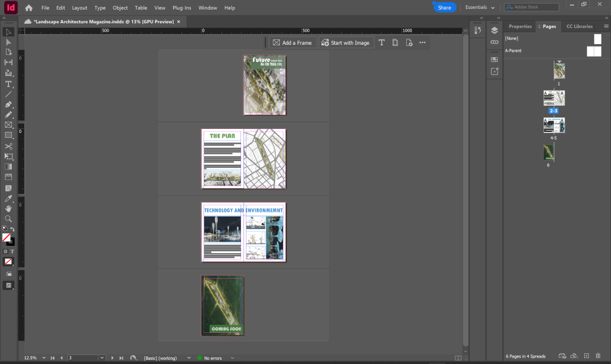Image resolution: width=611 pixels, height=364 pixels.
Task: Swap fill and stroke colors
Action: point(13,229)
